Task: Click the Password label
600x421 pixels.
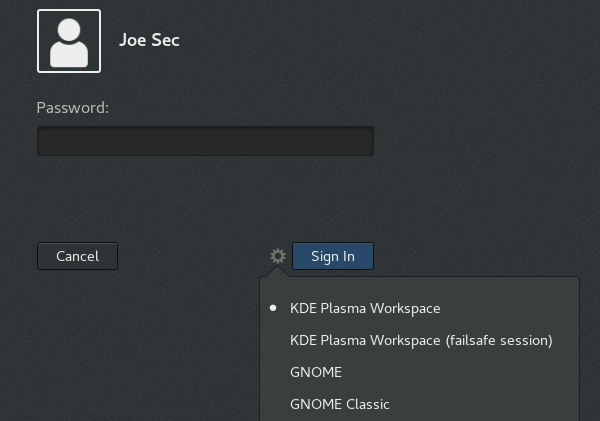Action: (72, 107)
